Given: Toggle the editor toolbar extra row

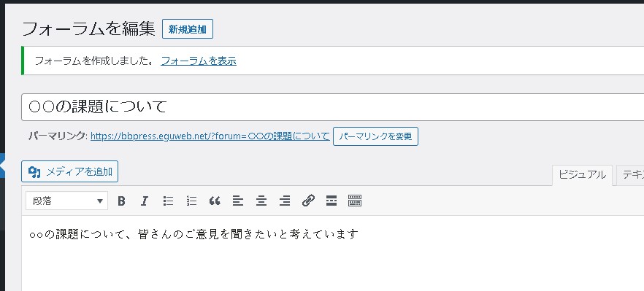Looking at the screenshot, I should (355, 201).
